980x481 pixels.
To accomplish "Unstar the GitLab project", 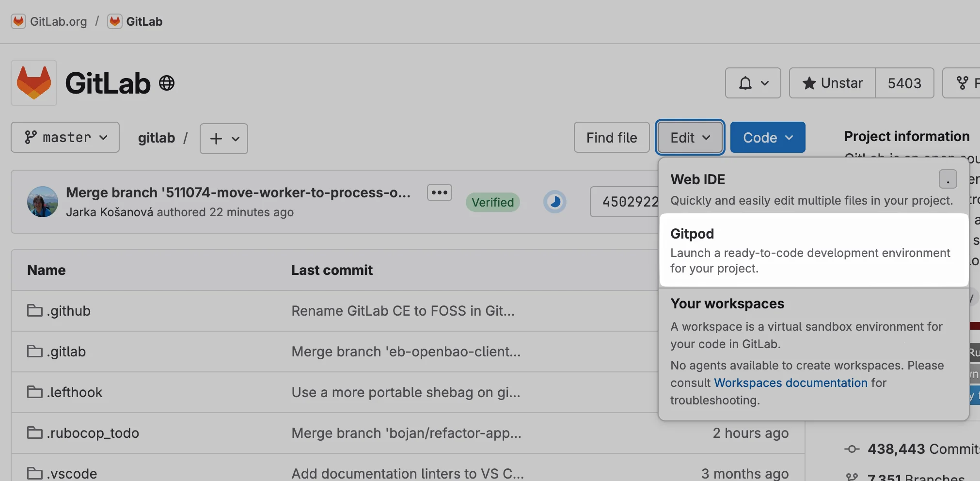I will pos(832,83).
